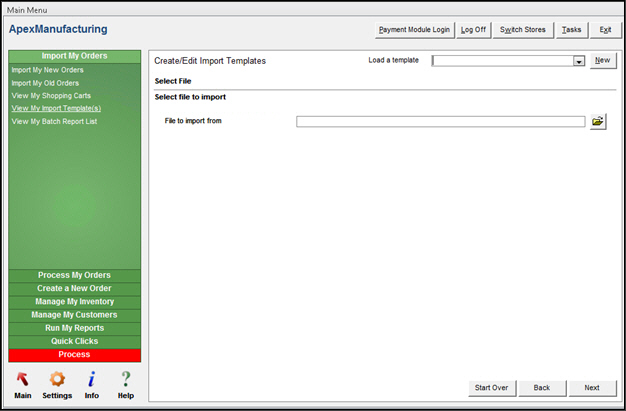Screen dimensions: 626x411
Task: Expand Manage My Customers section
Action: pyautogui.click(x=75, y=315)
